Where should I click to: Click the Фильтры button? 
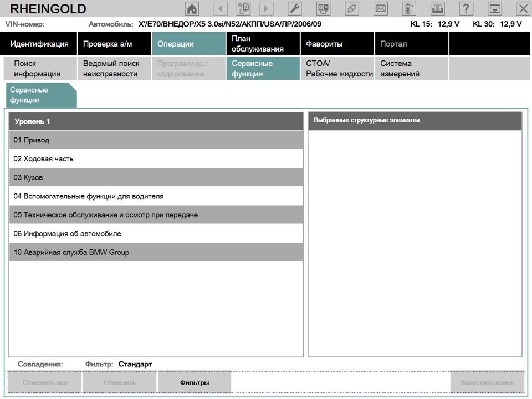pos(195,382)
